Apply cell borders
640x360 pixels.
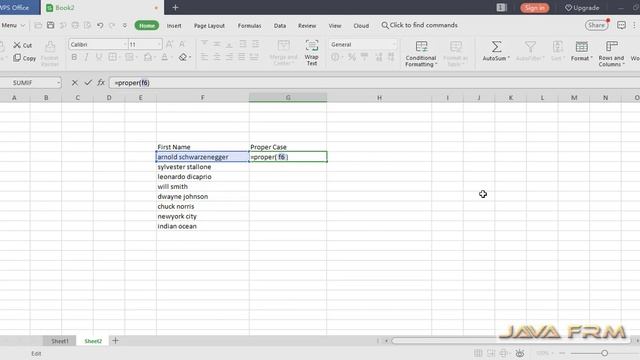point(112,58)
